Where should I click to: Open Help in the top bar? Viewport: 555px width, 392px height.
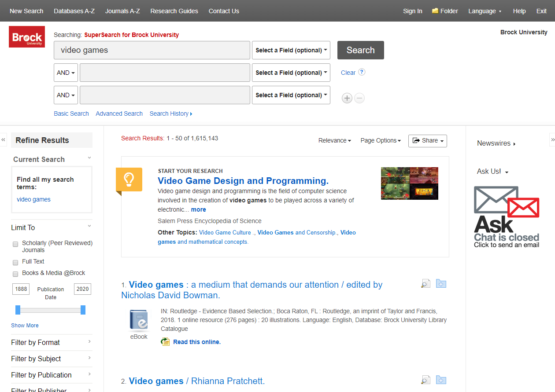519,11
